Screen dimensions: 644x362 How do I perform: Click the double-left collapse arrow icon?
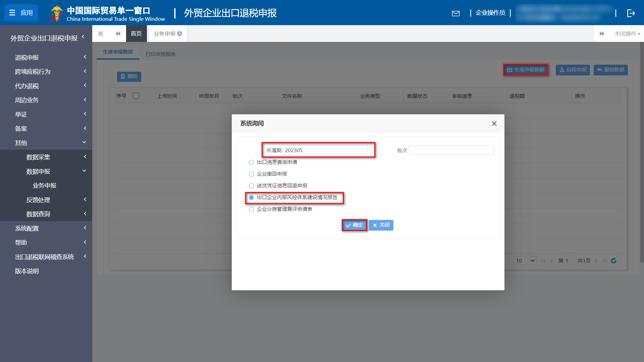click(x=118, y=34)
